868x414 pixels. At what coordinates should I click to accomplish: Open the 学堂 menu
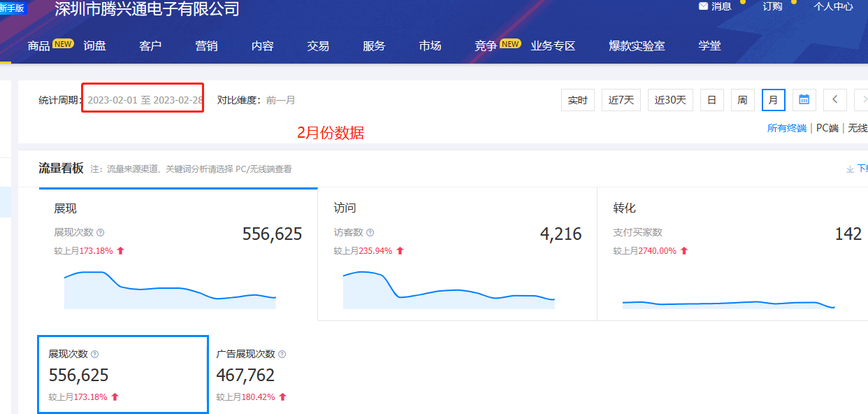pos(710,46)
